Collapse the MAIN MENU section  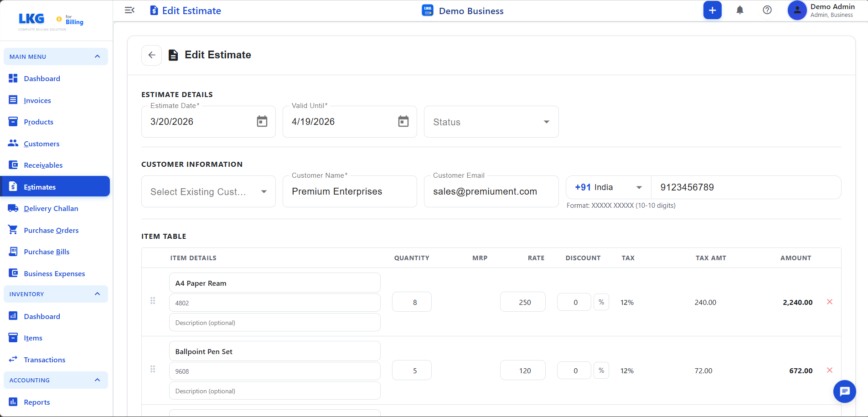pyautogui.click(x=56, y=57)
